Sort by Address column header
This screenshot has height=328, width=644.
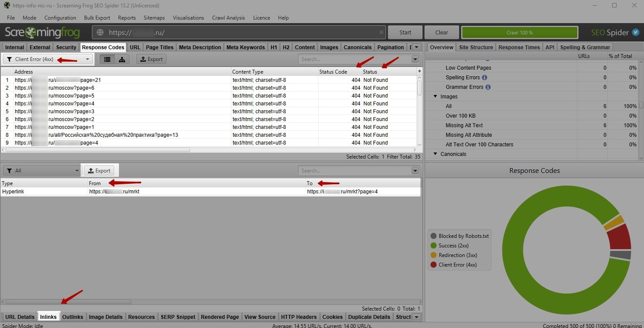(122, 72)
